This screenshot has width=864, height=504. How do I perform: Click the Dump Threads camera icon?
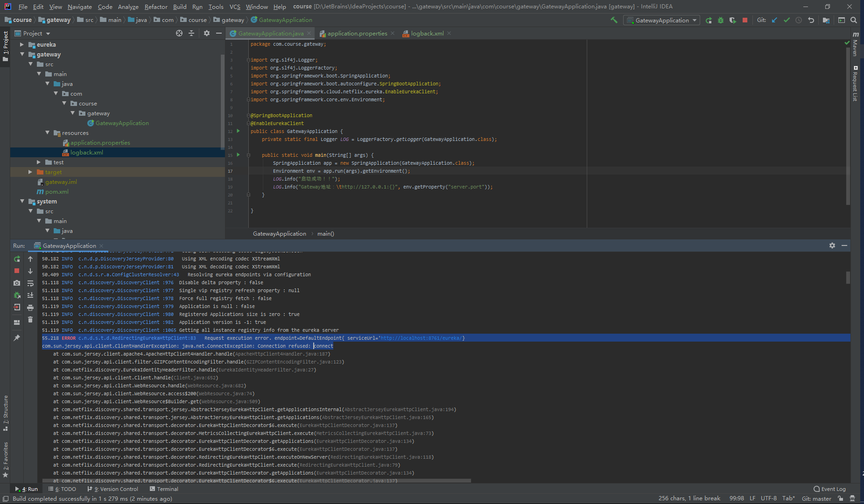click(17, 283)
